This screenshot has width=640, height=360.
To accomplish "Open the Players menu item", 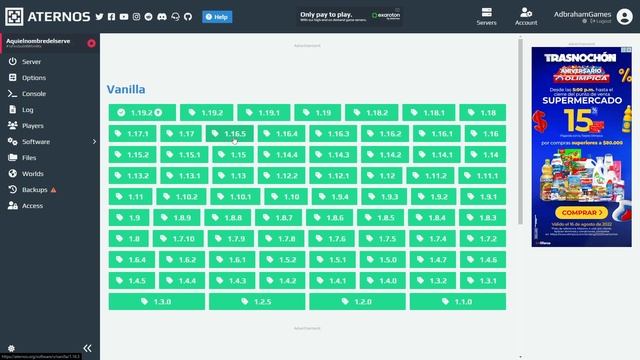I will click(x=50, y=126).
